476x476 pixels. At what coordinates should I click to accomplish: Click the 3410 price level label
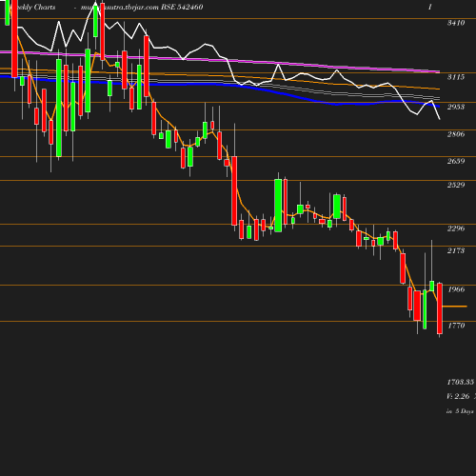tap(456, 23)
